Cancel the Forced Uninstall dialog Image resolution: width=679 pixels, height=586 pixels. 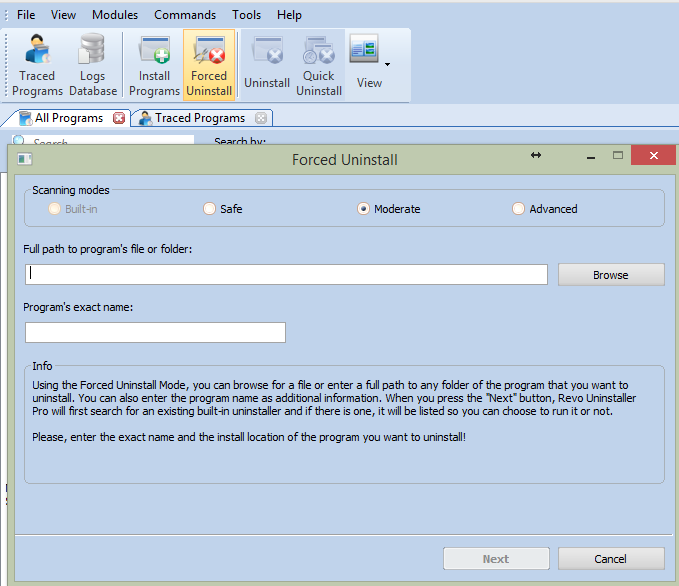(610, 559)
